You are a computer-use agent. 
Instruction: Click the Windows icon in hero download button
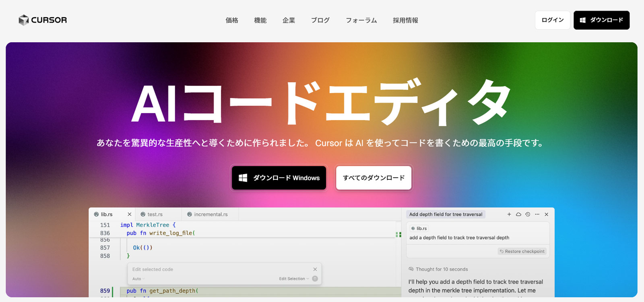click(x=243, y=178)
